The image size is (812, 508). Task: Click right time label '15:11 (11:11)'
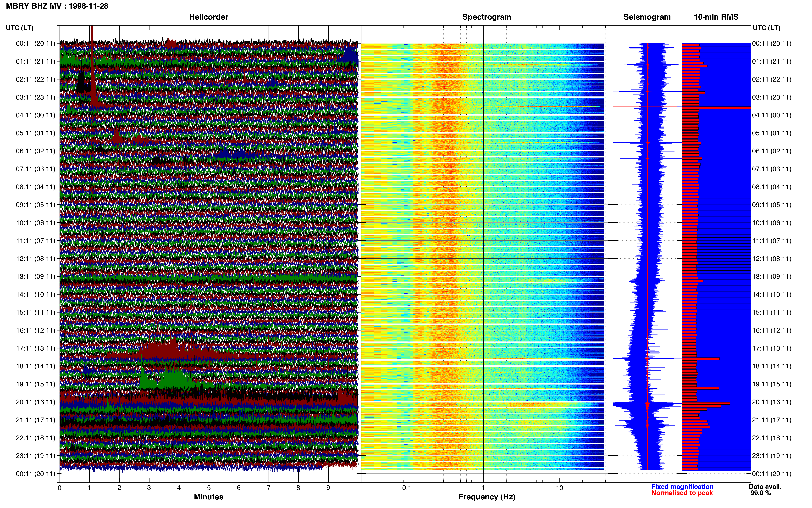(x=772, y=313)
